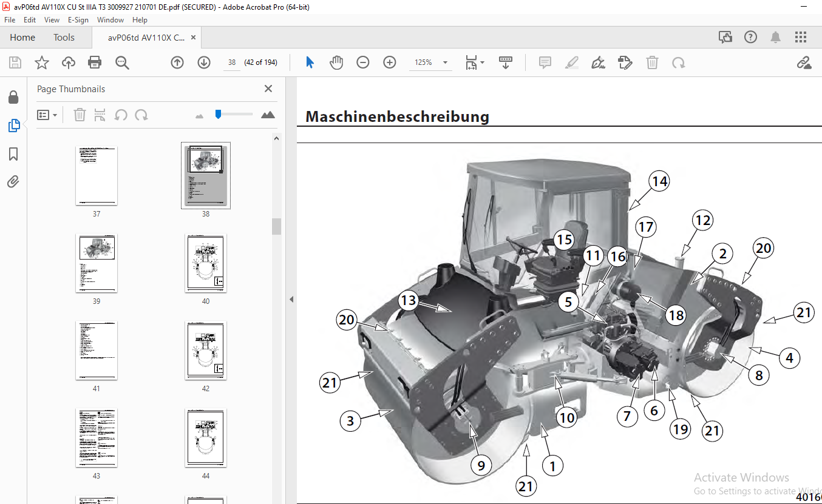The width and height of the screenshot is (822, 504).
Task: Reduce thumbnail size with small mountain icon
Action: [x=199, y=115]
